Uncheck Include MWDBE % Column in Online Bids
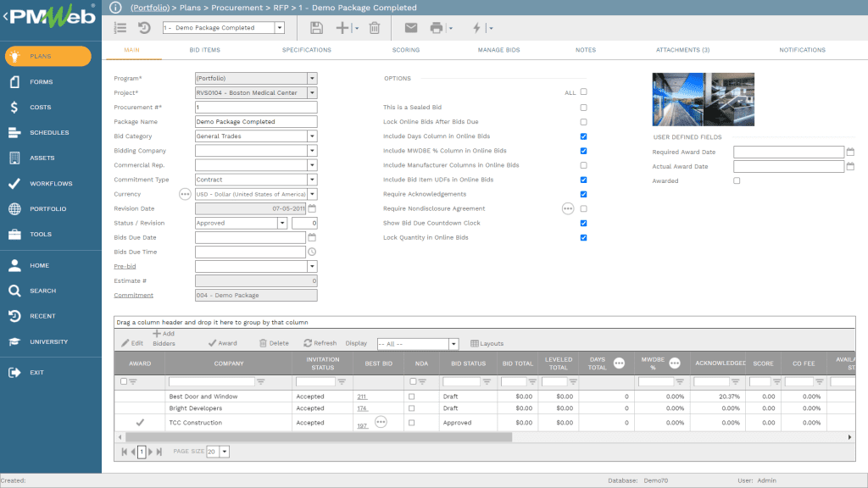Image resolution: width=868 pixels, height=488 pixels. click(x=583, y=151)
